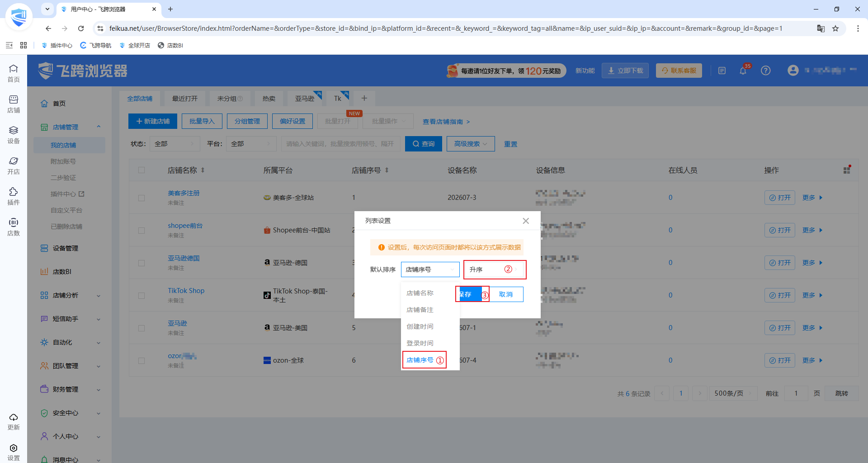
Task: Sort by 店铺名称 column arrows
Action: (203, 170)
